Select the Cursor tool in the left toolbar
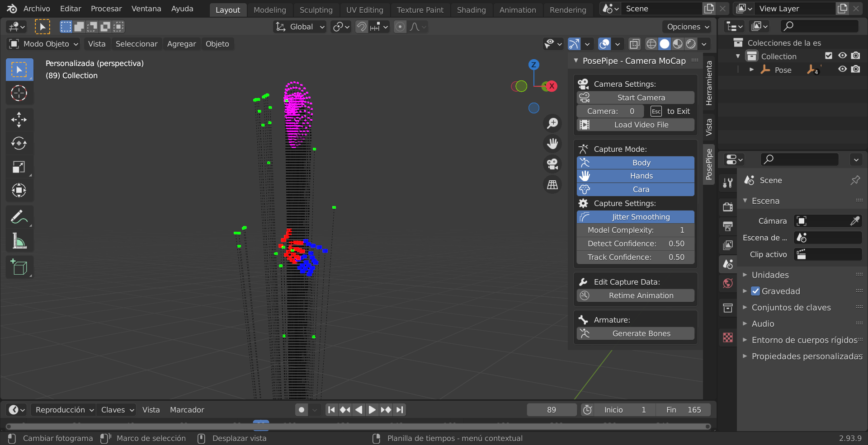Viewport: 868px width, 445px height. click(19, 93)
